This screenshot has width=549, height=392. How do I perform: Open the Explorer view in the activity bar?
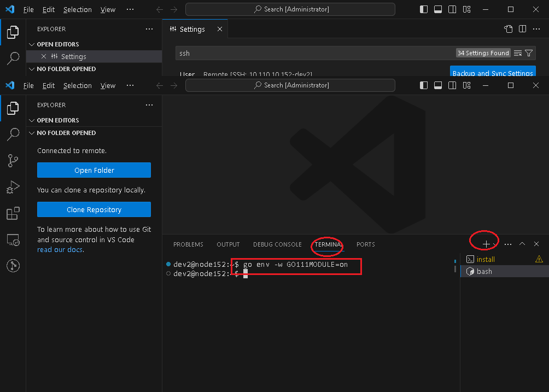12,108
